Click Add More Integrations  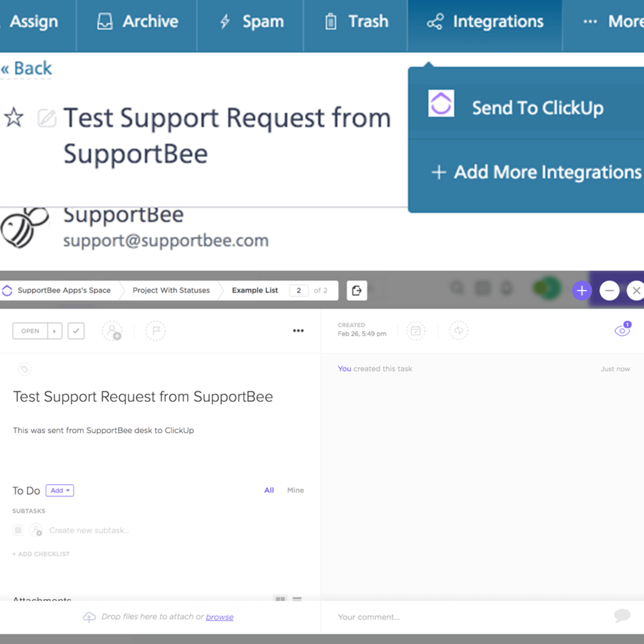pyautogui.click(x=536, y=172)
